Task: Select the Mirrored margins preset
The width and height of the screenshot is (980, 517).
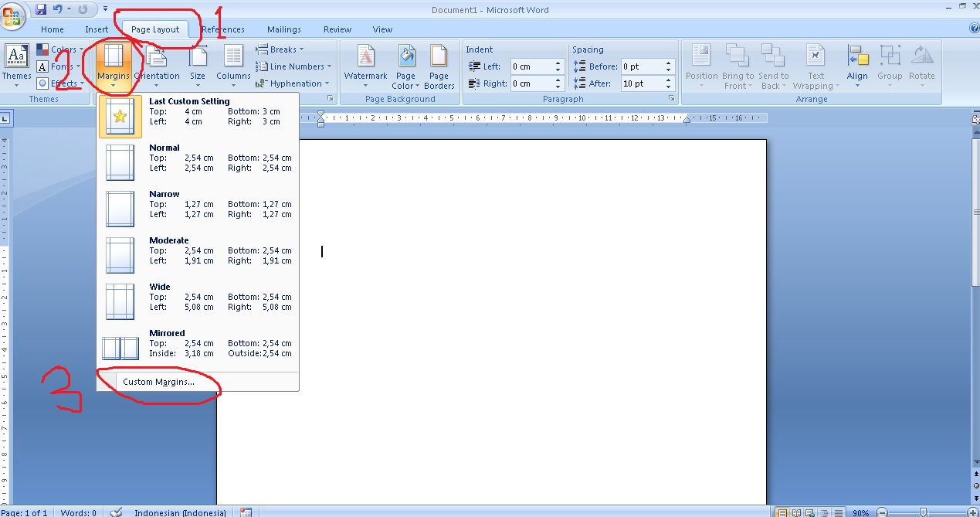Action: coord(198,348)
